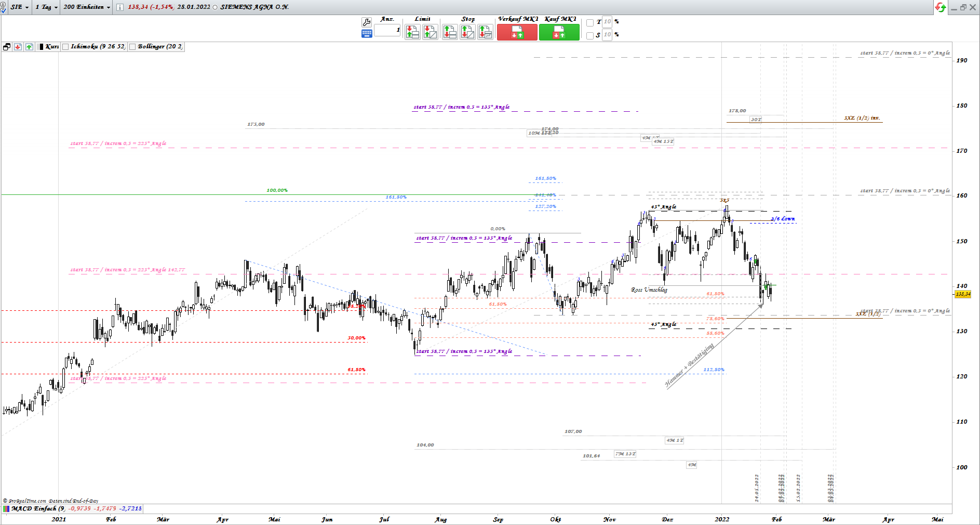The image size is (980, 525).
Task: Click the Anz. quantity input field
Action: (387, 30)
